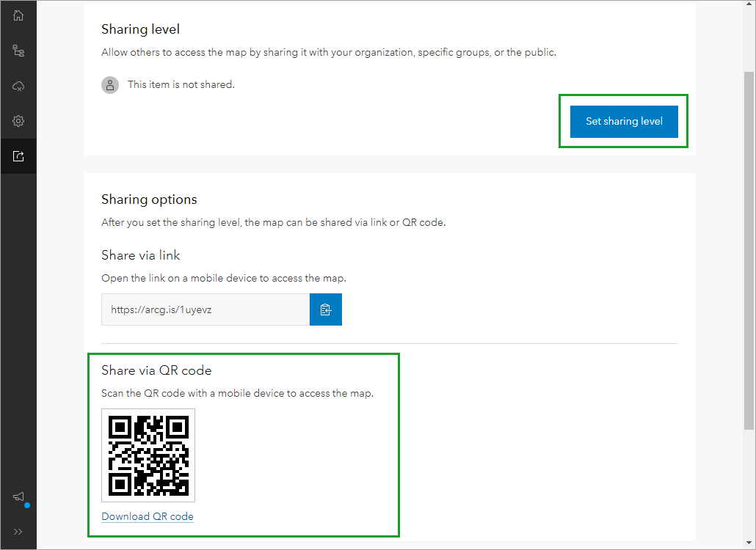Screen dimensions: 756x550
Task: Click the 'This item is not shared' text
Action: pos(181,85)
